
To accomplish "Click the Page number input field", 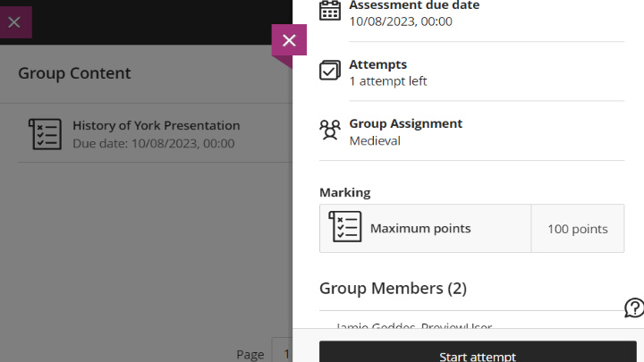I will (x=282, y=354).
